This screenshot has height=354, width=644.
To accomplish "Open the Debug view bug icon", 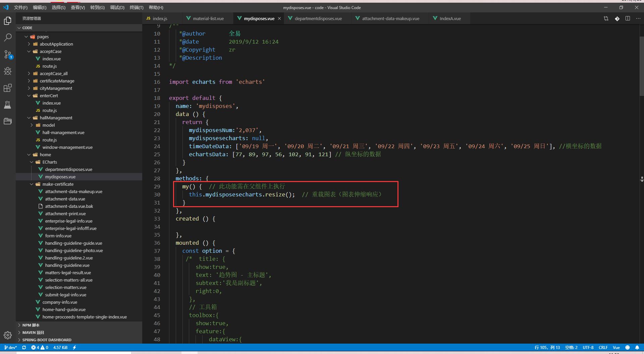I will [x=8, y=71].
